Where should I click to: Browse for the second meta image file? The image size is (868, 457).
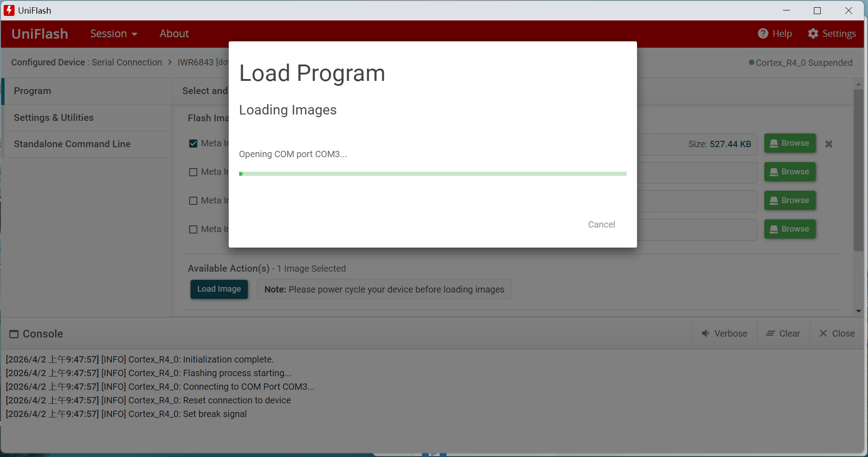tap(790, 172)
